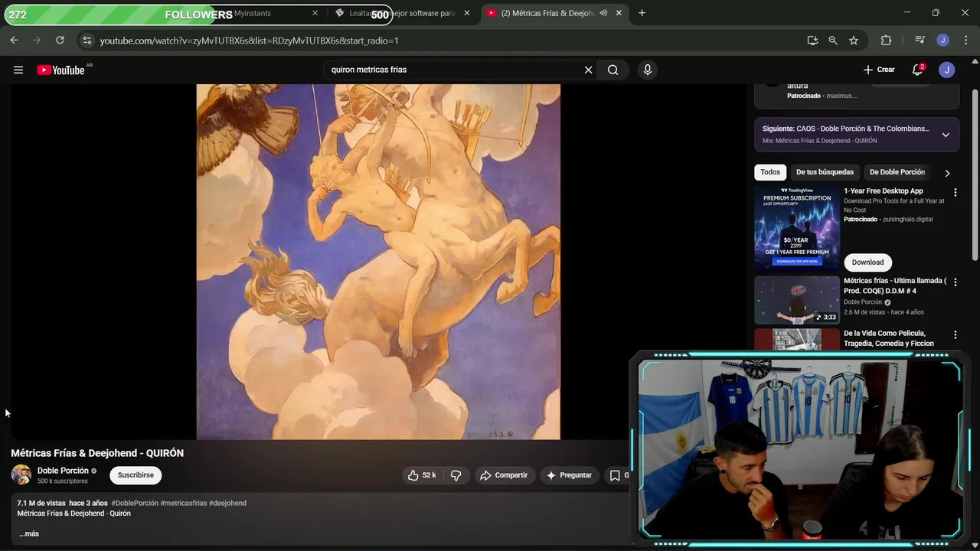Open options for 1-Year Free Desktop App ad
The width and height of the screenshot is (980, 551).
coord(955,192)
